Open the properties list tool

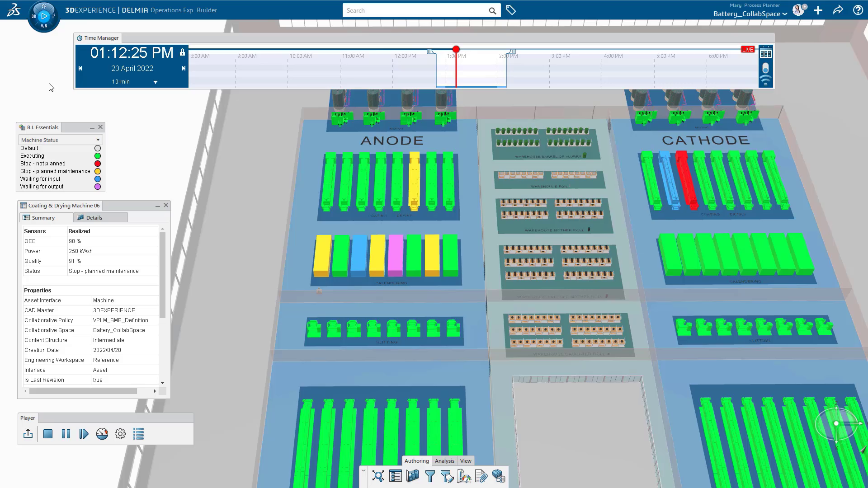click(x=396, y=476)
